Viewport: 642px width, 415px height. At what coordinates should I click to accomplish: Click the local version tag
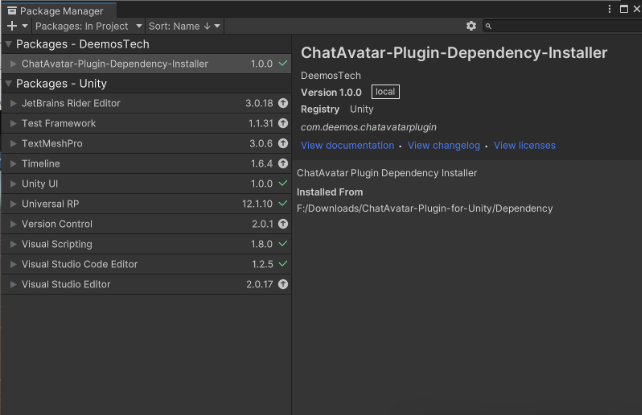pos(385,92)
